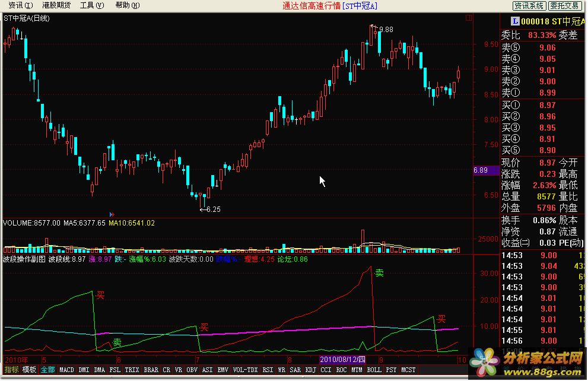The height and width of the screenshot is (381, 588).
Task: Switch to the FSL indicator
Action: (115, 370)
